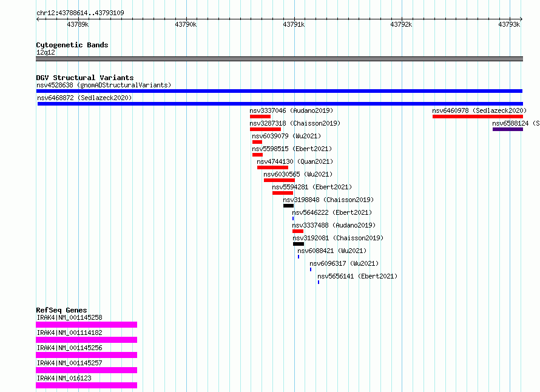The image size is (540, 392).
Task: Click the 12q12 cytogenetic band bar
Action: click(x=279, y=59)
